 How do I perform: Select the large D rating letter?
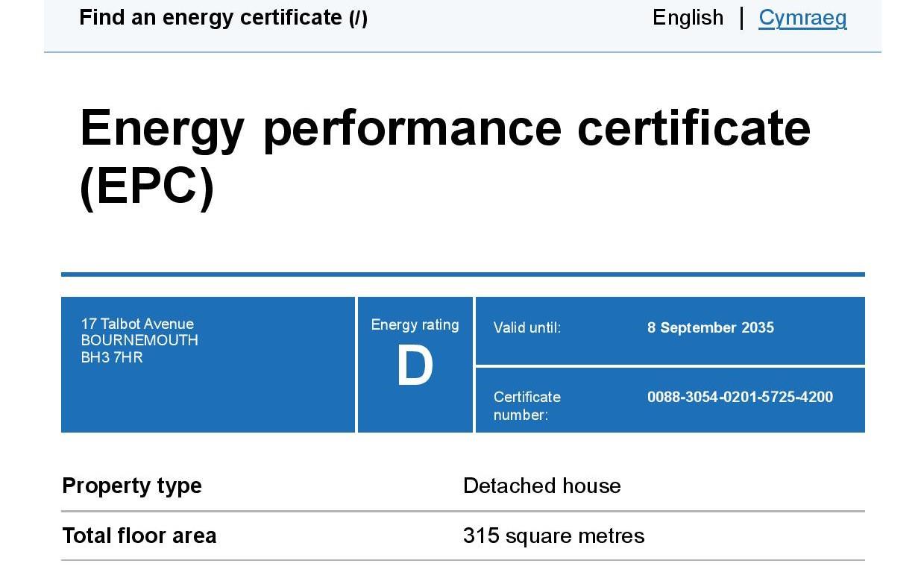[415, 366]
